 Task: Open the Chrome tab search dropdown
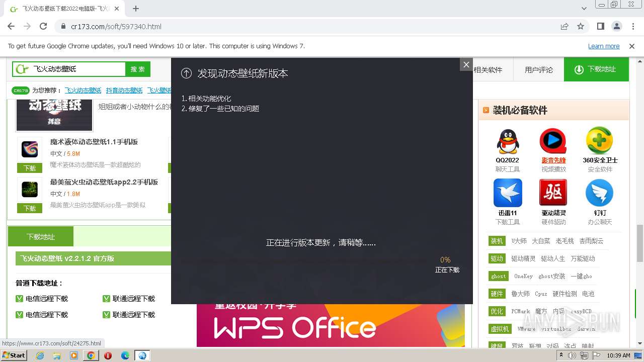click(584, 9)
